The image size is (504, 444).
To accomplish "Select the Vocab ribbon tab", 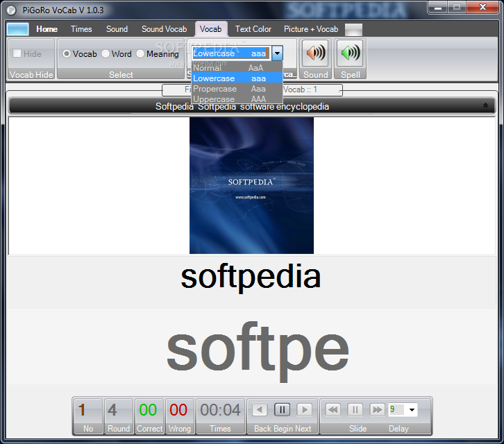I will pos(211,29).
